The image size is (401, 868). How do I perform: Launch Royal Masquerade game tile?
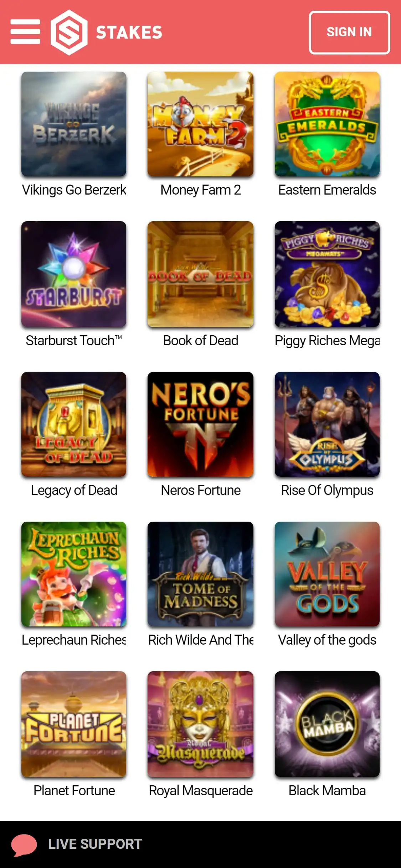[x=201, y=724]
